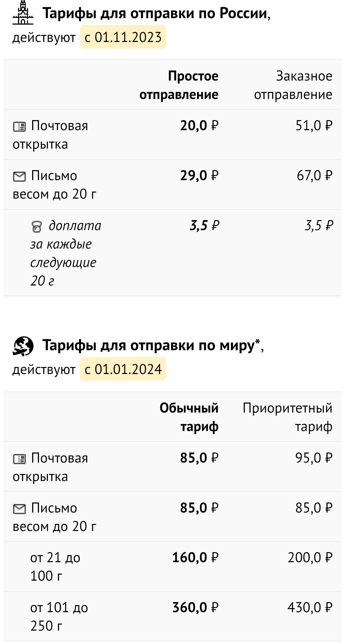The image size is (362, 644).
Task: Click the globe airplane icon beside world tariffs
Action: [23, 346]
